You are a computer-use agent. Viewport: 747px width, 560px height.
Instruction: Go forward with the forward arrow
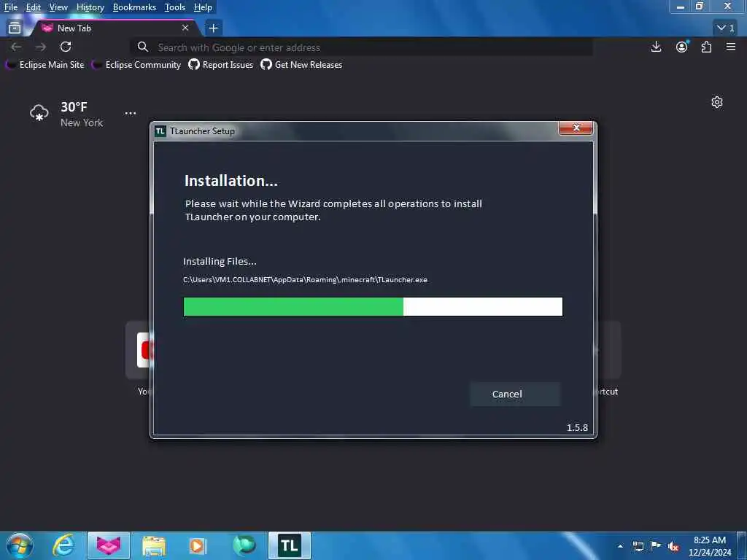[x=41, y=47]
